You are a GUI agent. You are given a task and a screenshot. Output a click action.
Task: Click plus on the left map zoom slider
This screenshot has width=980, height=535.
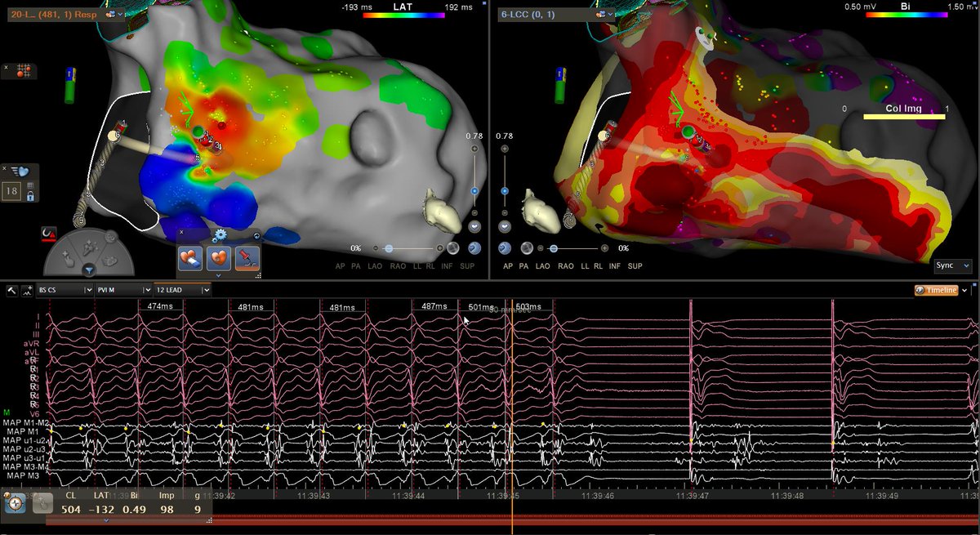coord(474,149)
